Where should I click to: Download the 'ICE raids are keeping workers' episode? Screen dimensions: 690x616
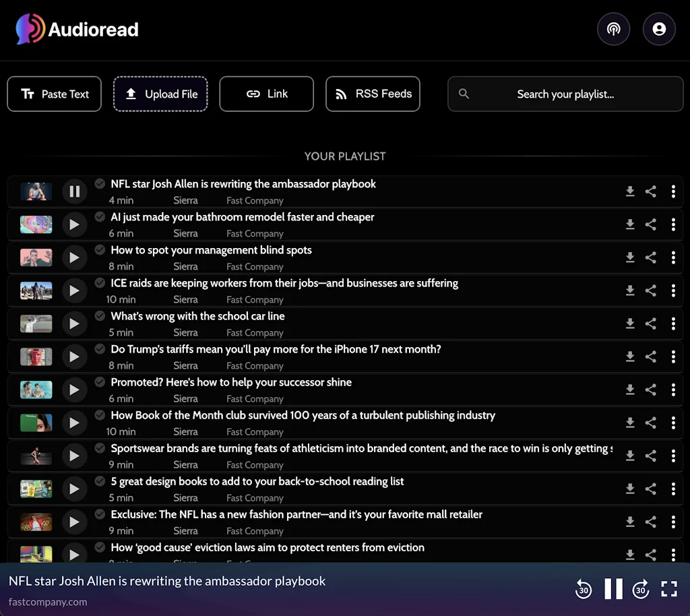630,290
